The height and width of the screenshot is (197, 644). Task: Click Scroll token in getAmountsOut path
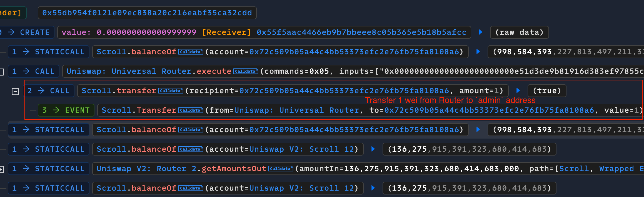coord(574,169)
